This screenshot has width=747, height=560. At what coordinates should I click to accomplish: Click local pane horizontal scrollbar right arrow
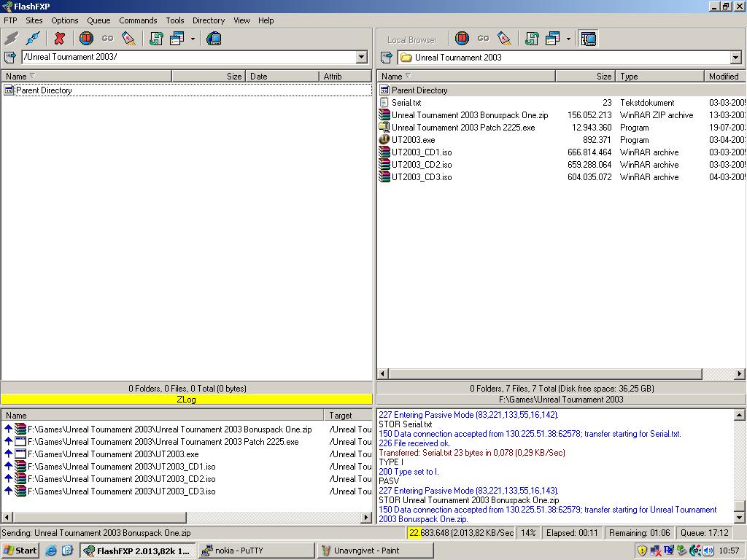740,374
